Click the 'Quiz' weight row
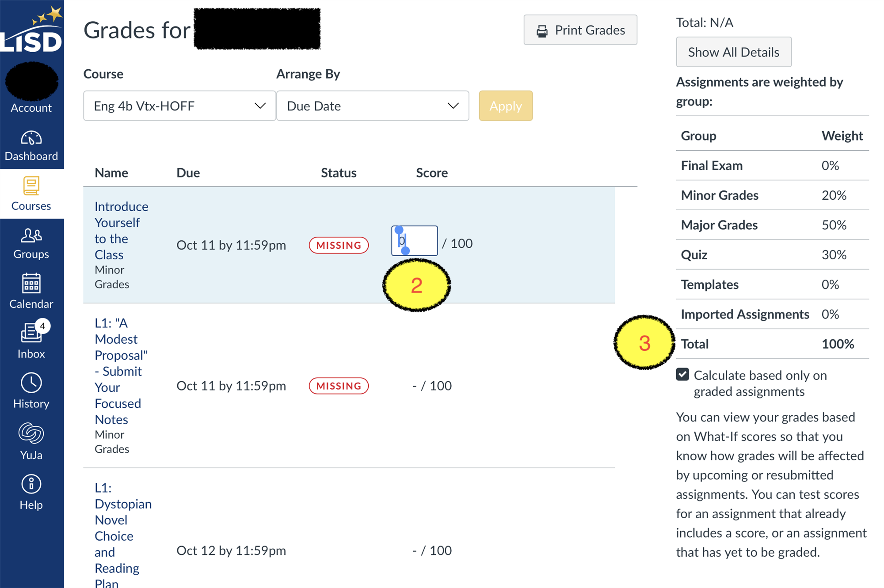Viewport: 884px width, 588px height. pos(773,254)
